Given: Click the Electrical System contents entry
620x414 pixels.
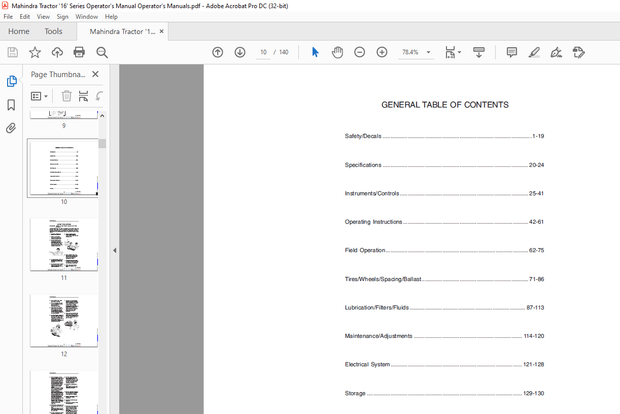Looking at the screenshot, I should pos(444,365).
